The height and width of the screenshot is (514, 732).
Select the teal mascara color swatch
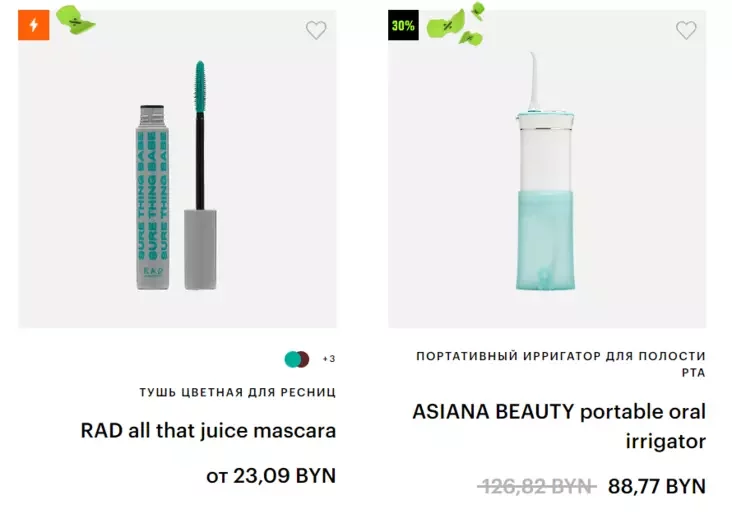tap(293, 359)
